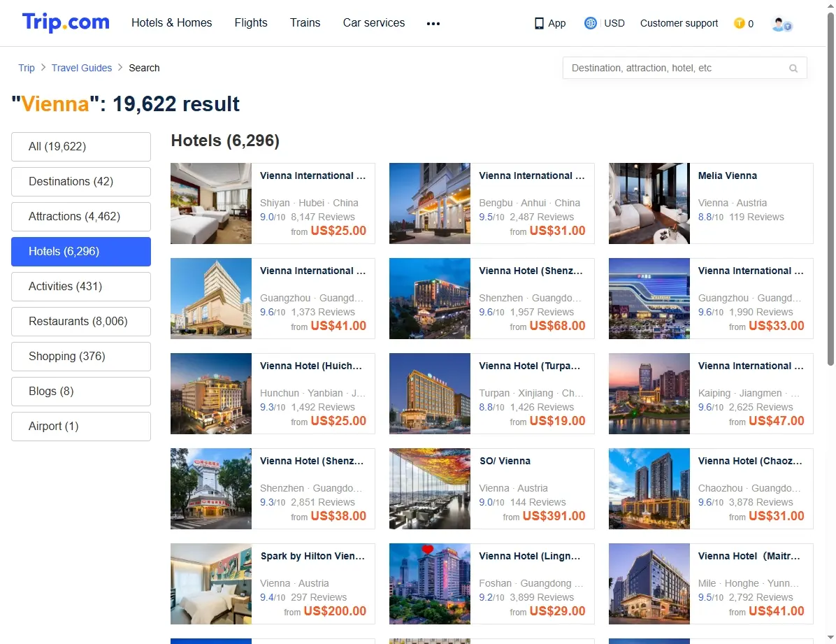
Task: Click the US$47.00 Kaiping price
Action: (x=777, y=421)
